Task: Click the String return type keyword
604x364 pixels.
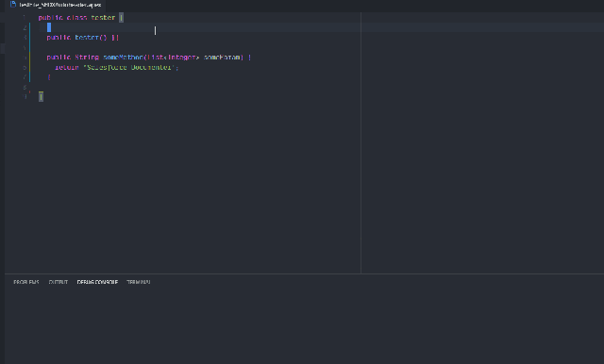Action: (x=87, y=58)
